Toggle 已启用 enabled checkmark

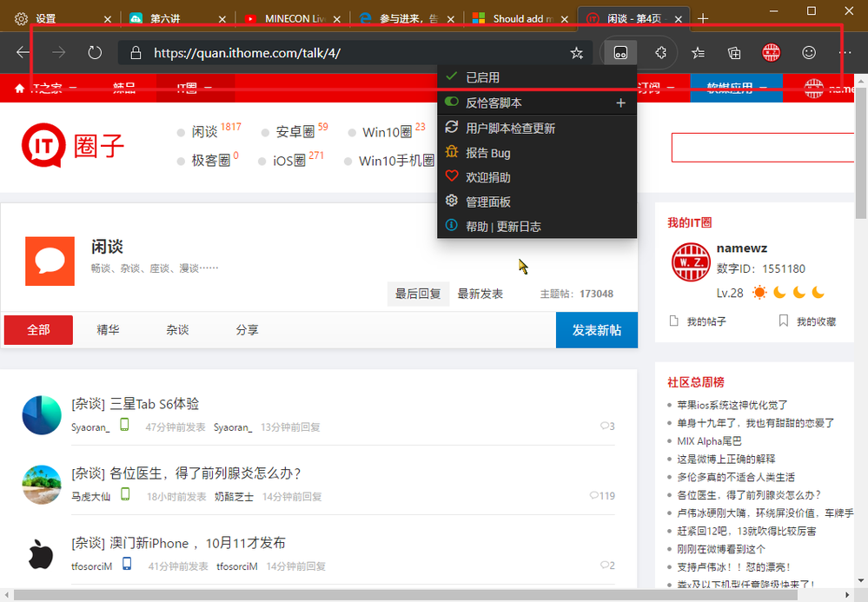tap(451, 76)
